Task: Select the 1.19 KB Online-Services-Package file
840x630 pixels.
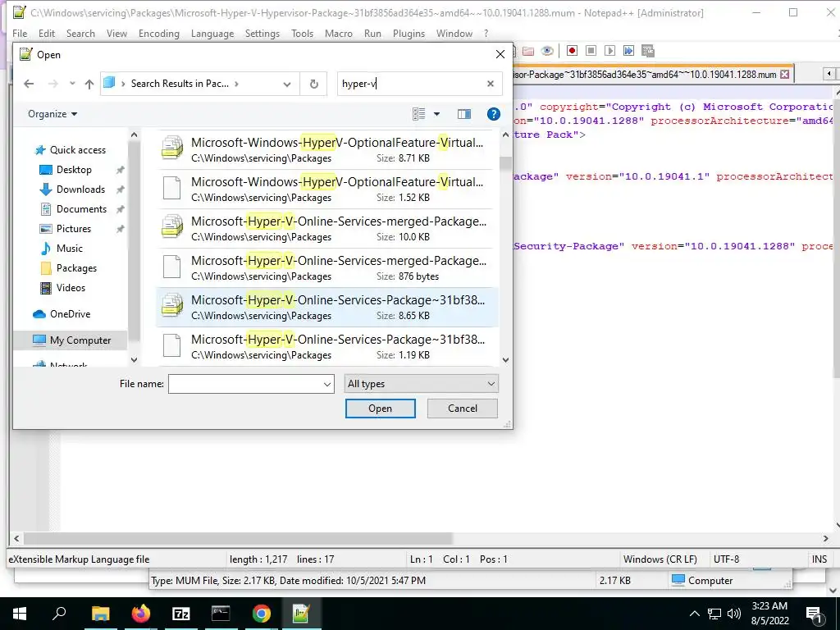Action: point(327,347)
